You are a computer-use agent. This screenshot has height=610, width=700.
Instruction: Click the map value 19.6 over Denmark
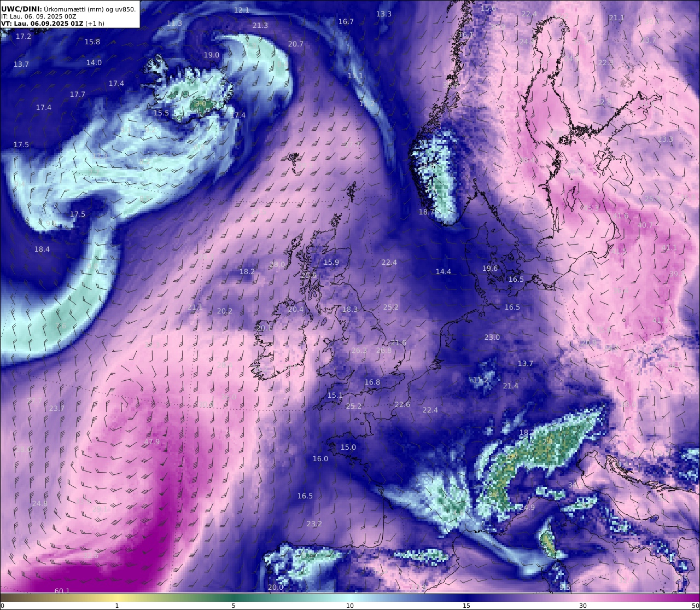tap(490, 268)
